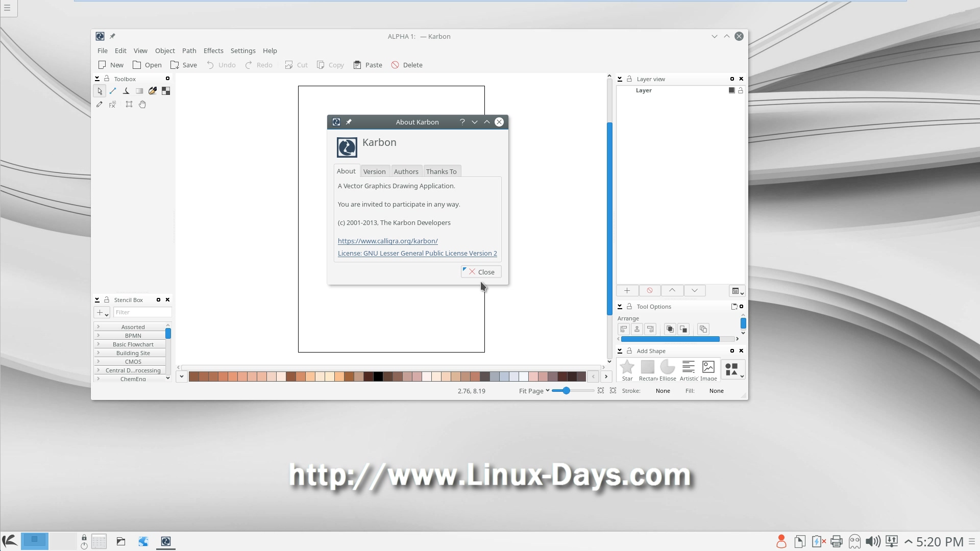Viewport: 980px width, 551px height.
Task: Switch to the Authors tab
Action: (406, 171)
